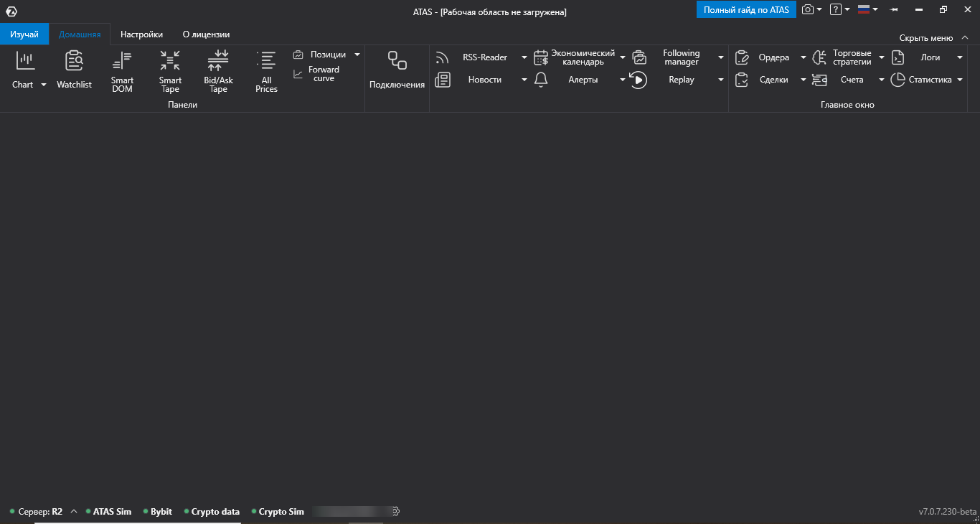Open the Smart DOM panel
This screenshot has height=524, width=980.
click(122, 71)
